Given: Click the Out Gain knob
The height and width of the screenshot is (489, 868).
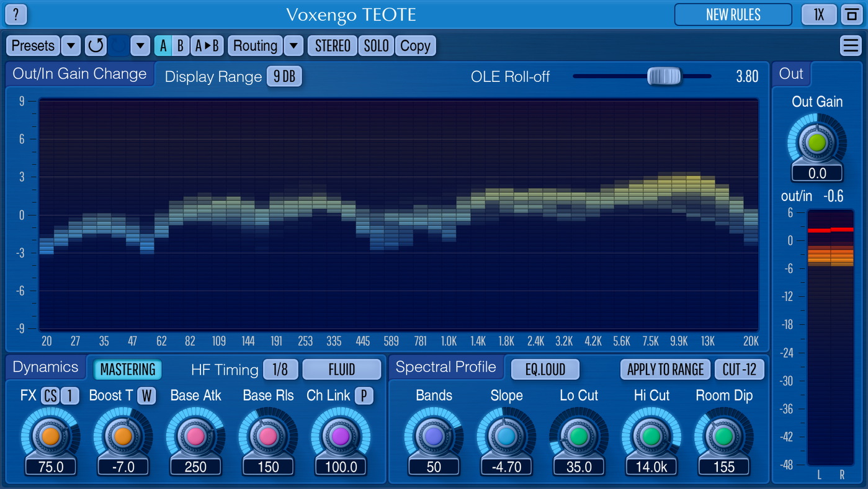Looking at the screenshot, I should [817, 143].
